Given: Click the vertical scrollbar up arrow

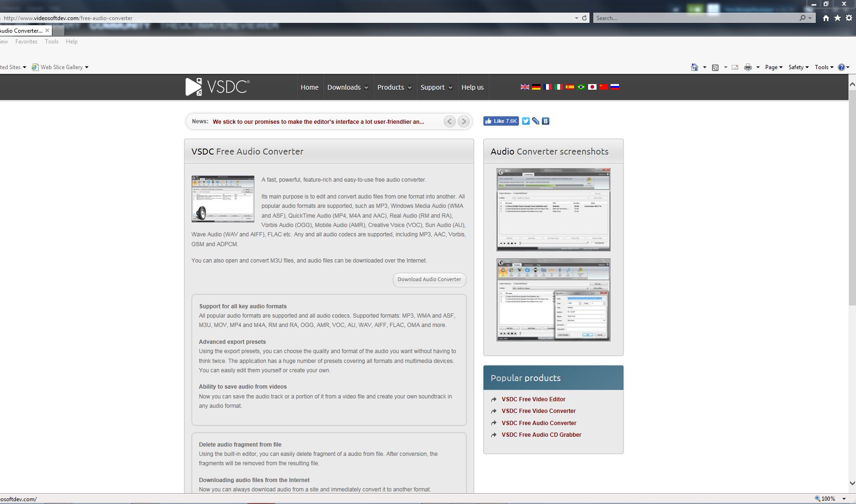Looking at the screenshot, I should 852,85.
